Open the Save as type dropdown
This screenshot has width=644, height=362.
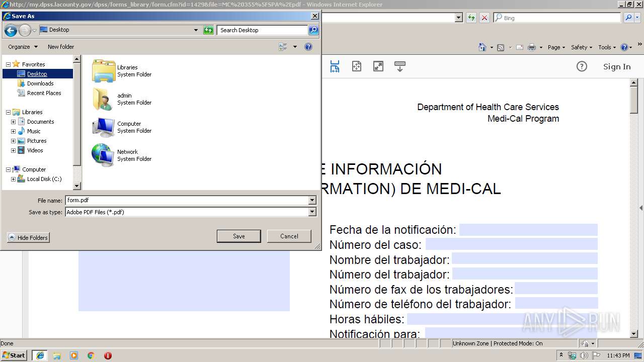(x=312, y=212)
